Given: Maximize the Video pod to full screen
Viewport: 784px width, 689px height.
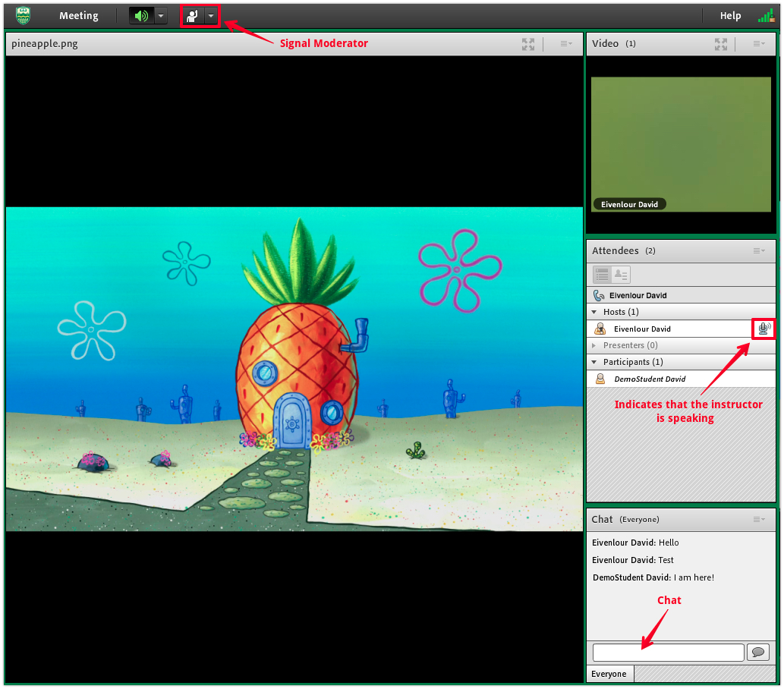Looking at the screenshot, I should click(720, 44).
